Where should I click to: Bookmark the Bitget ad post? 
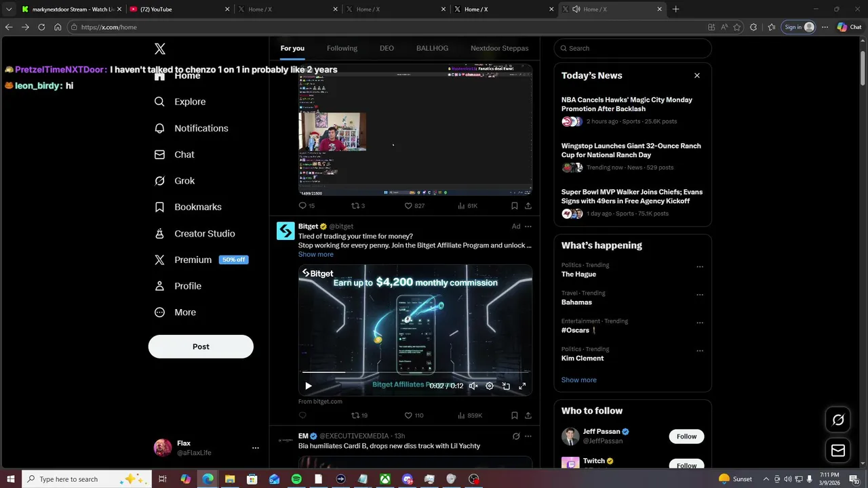pos(514,415)
